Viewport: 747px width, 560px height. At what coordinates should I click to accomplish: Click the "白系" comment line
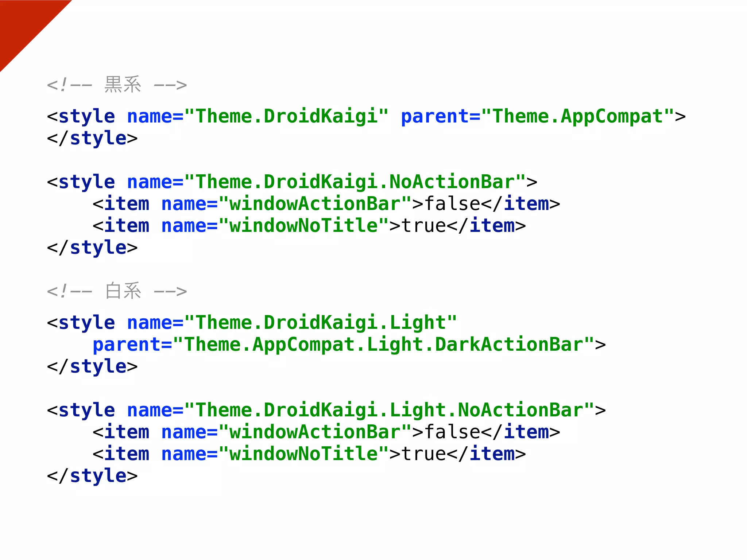(x=117, y=291)
